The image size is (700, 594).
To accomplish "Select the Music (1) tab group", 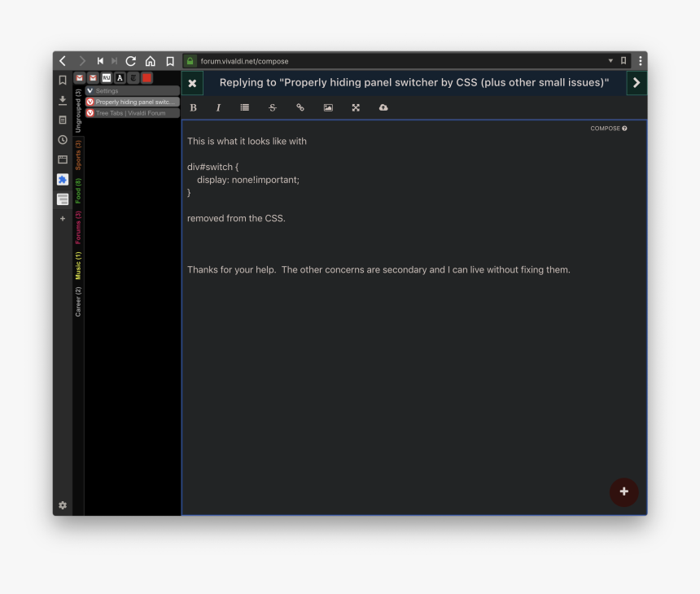I will 78,265.
